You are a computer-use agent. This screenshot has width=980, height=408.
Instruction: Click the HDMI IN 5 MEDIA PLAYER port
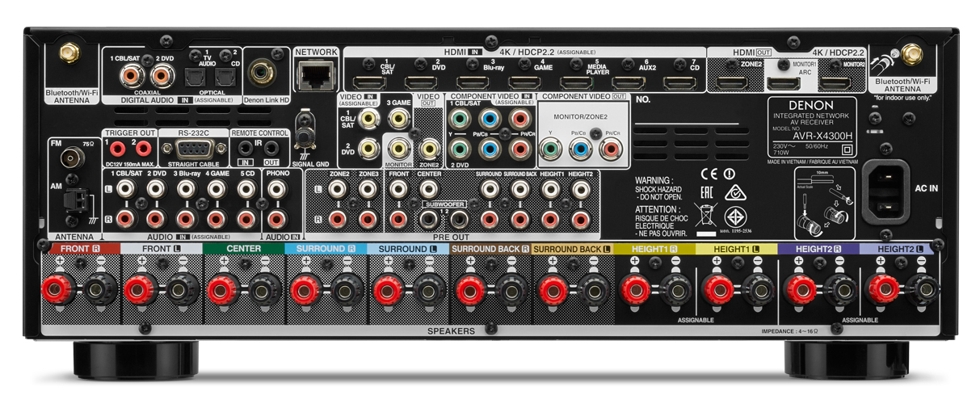tap(577, 82)
